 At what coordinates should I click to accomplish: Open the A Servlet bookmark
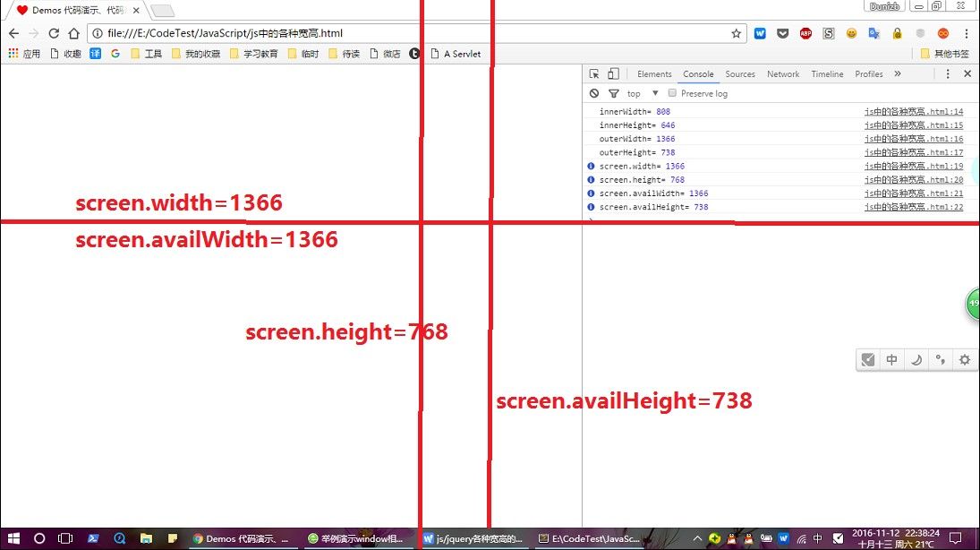tap(455, 54)
